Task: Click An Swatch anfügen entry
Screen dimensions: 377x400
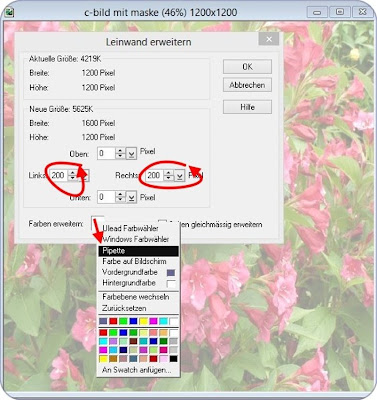Action: click(138, 370)
